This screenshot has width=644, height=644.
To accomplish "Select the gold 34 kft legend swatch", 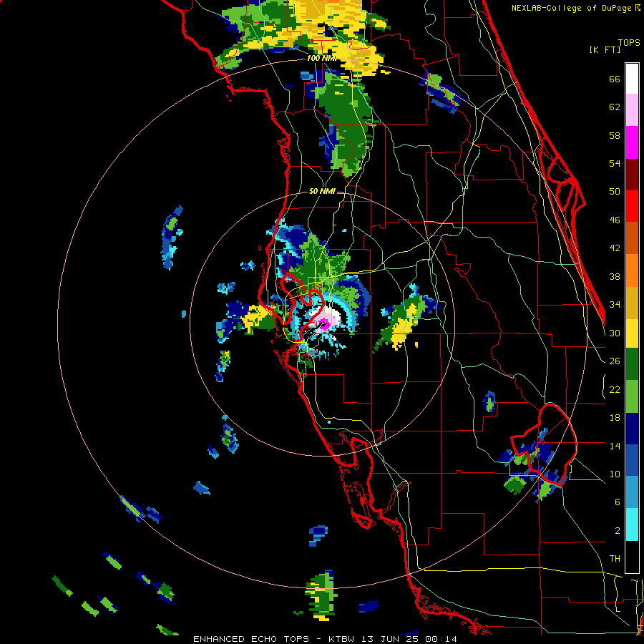I will pos(632,302).
